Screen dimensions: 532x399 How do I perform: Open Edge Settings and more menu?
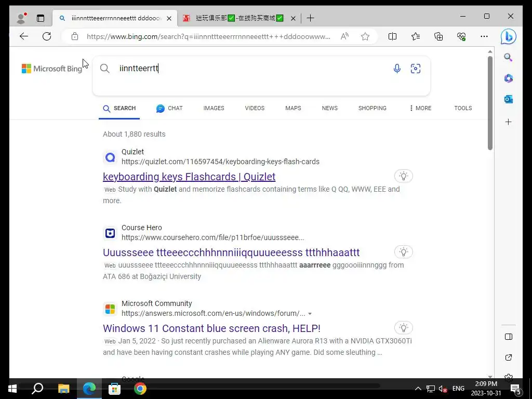click(x=484, y=36)
